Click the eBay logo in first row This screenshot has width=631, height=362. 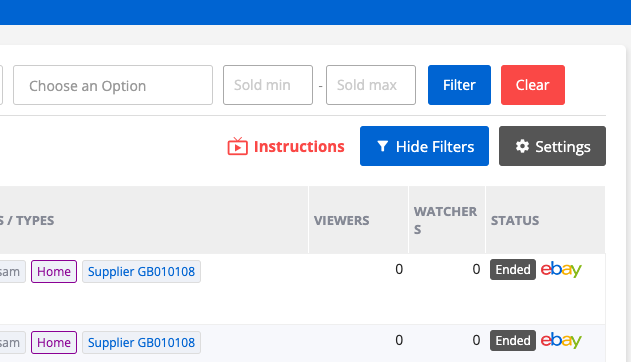pyautogui.click(x=561, y=269)
